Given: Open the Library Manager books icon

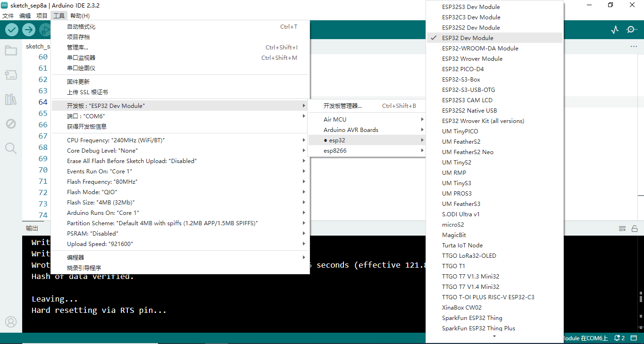Looking at the screenshot, I should click(11, 99).
